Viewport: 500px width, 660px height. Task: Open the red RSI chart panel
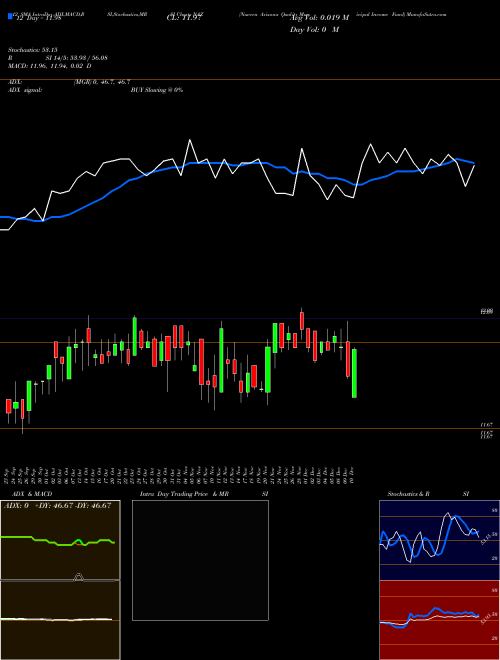pyautogui.click(x=439, y=620)
